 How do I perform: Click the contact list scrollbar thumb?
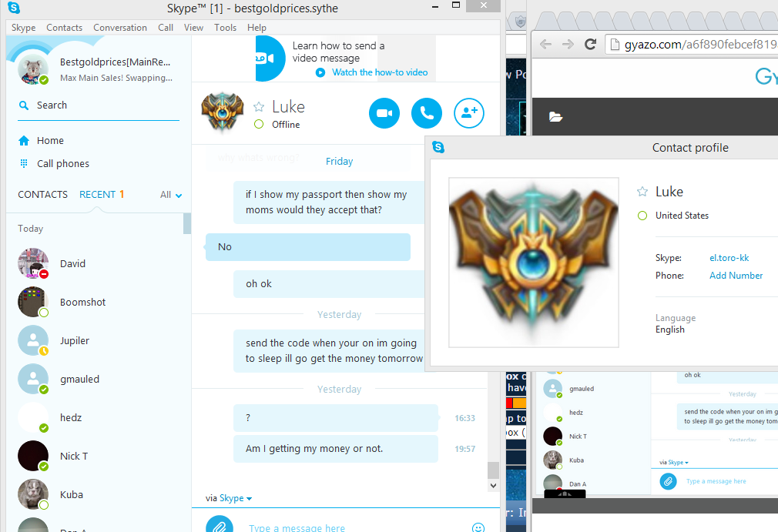(187, 223)
